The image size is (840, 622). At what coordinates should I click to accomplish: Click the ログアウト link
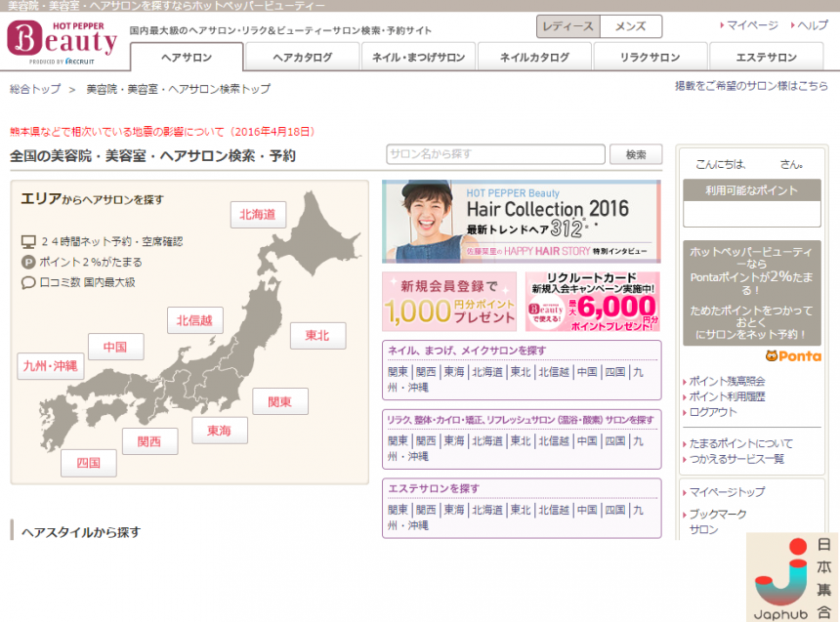click(x=713, y=412)
